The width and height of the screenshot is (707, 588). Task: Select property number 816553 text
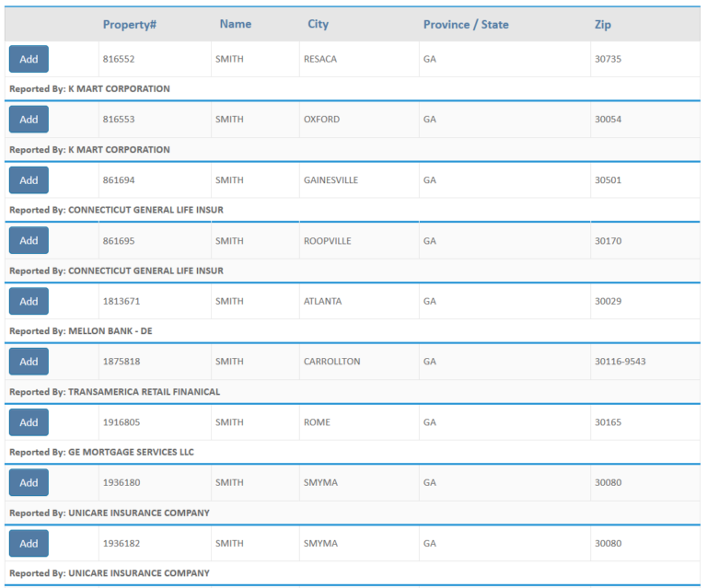point(119,120)
